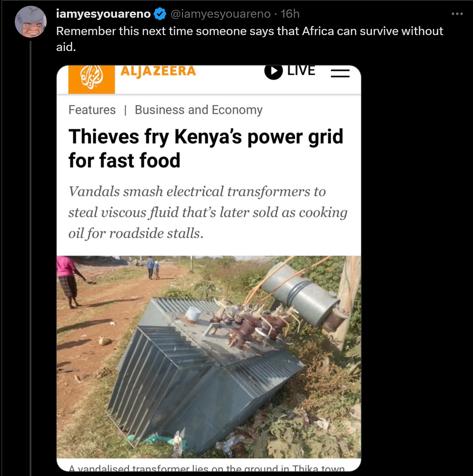Open the Features section link

(92, 110)
